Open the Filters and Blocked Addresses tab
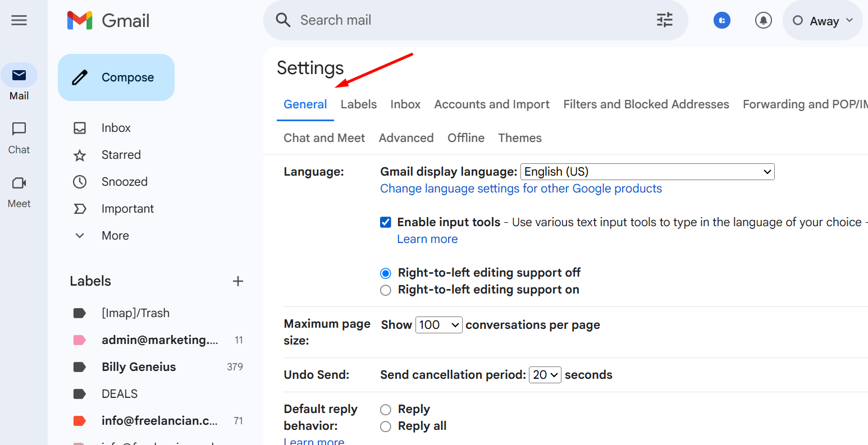The width and height of the screenshot is (868, 445). (646, 104)
